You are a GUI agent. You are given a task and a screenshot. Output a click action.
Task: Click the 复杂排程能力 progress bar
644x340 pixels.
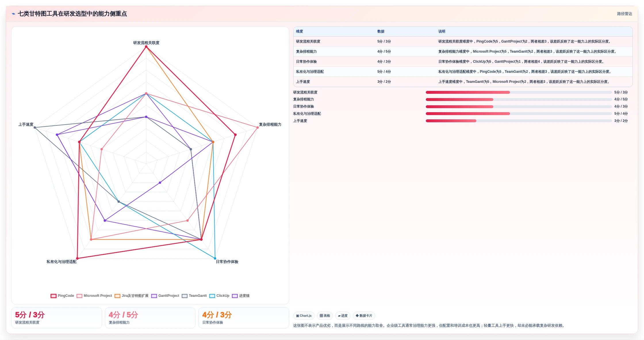click(x=519, y=100)
